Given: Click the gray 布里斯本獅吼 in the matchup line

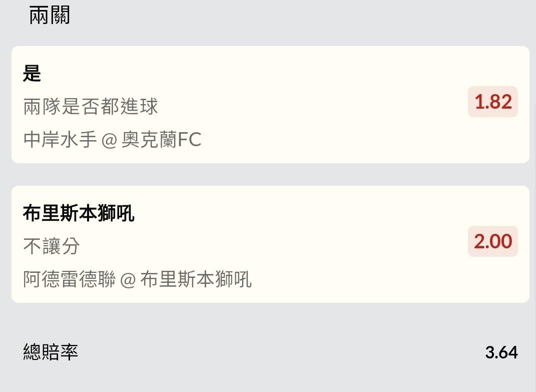Looking at the screenshot, I should coord(196,279).
